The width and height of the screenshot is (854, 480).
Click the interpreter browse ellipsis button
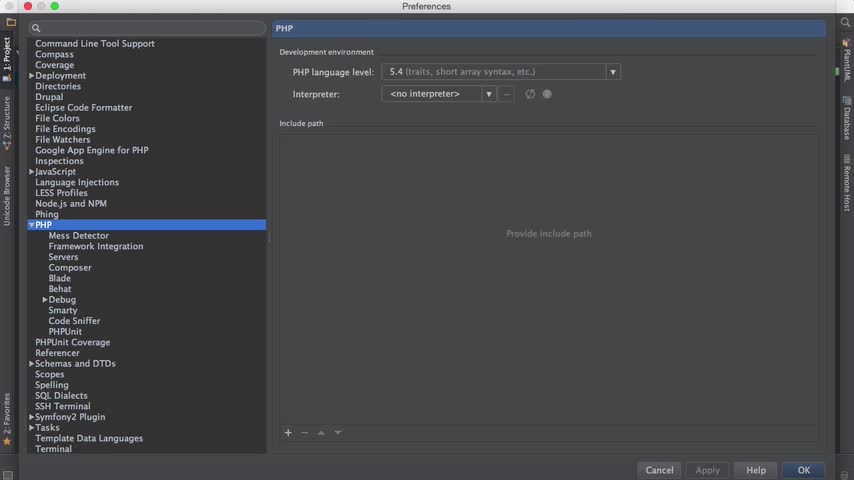click(507, 94)
